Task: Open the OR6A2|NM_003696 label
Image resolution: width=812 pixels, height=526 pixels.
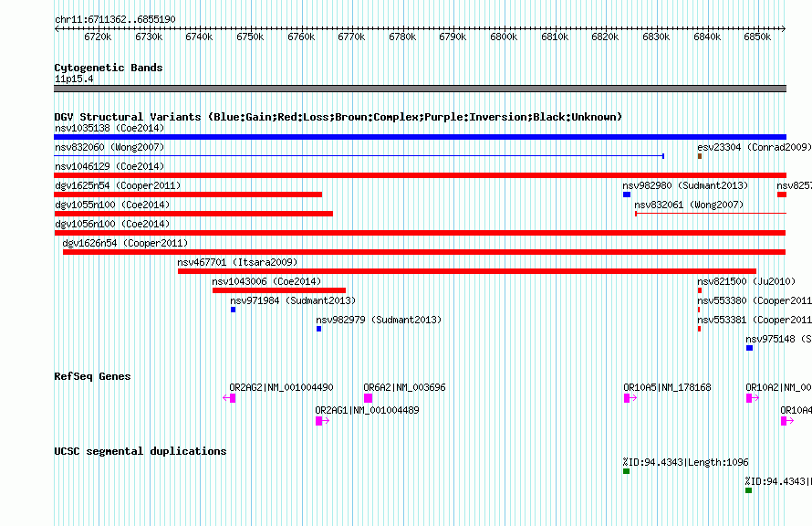Action: pyautogui.click(x=404, y=387)
